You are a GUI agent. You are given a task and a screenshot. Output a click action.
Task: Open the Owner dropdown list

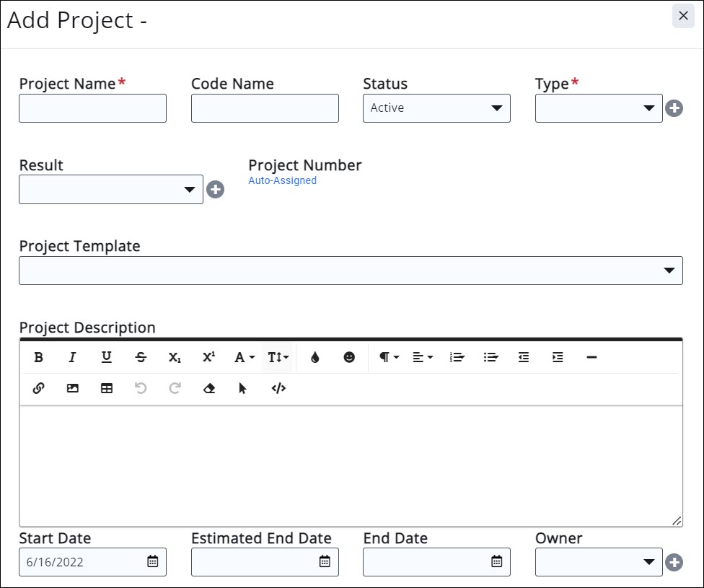(598, 562)
